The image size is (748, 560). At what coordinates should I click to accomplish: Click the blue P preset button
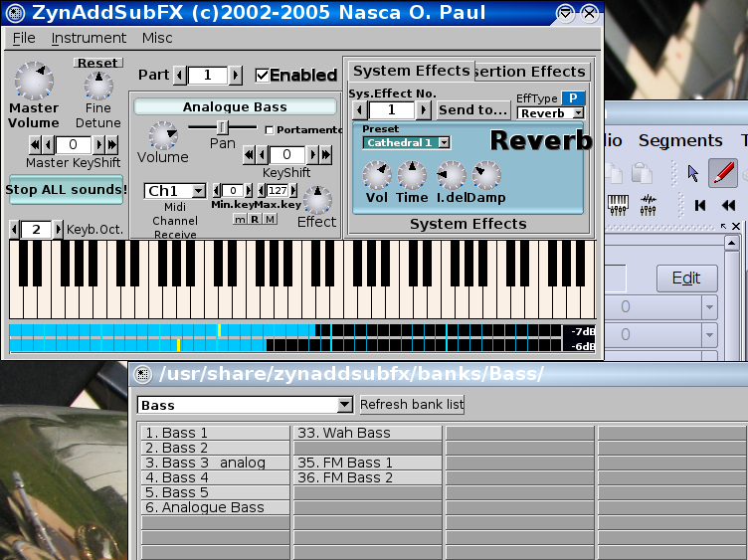point(573,98)
